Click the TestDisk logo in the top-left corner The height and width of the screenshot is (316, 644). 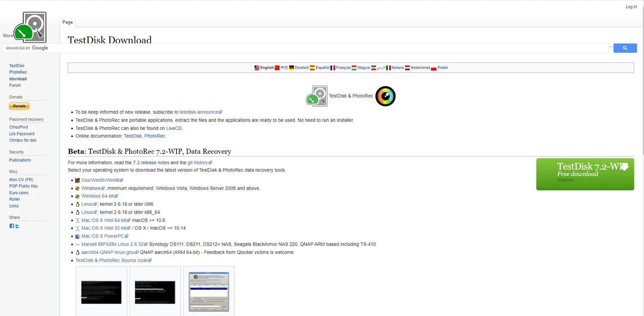[30, 27]
